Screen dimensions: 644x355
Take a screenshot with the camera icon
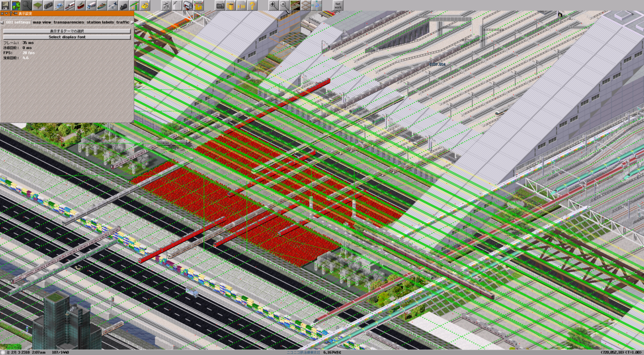220,5
